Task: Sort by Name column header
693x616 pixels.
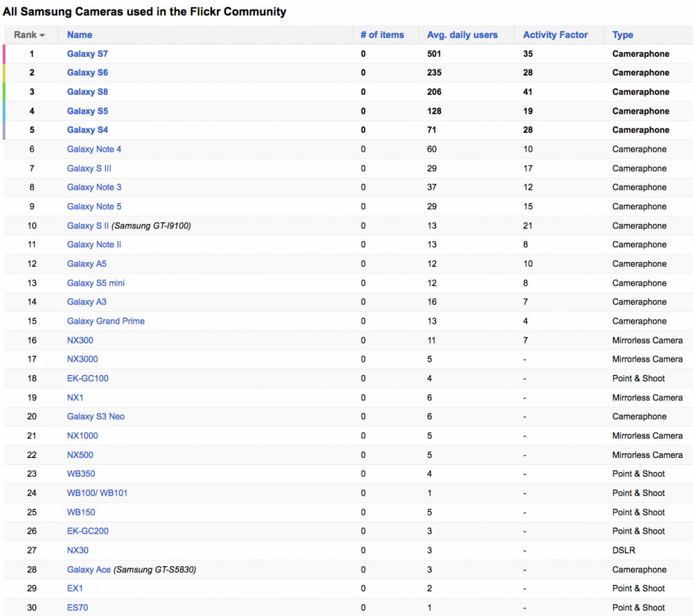Action: pos(80,35)
